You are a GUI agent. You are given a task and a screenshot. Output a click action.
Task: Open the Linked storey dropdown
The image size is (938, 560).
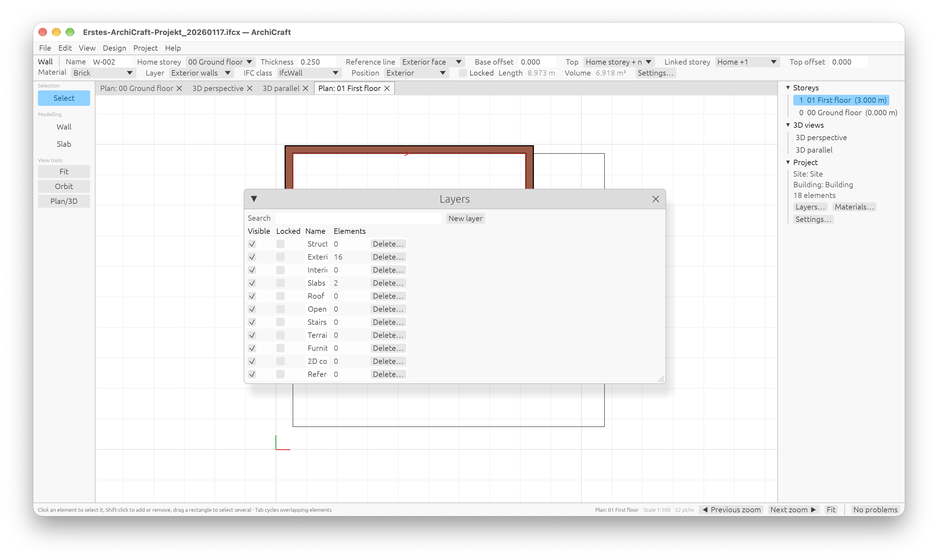coord(747,62)
